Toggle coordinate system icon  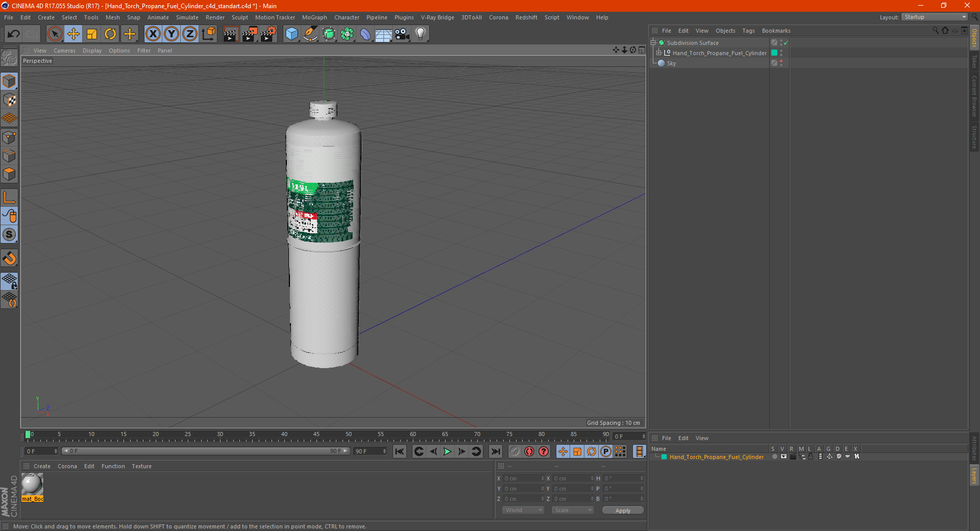pyautogui.click(x=208, y=34)
